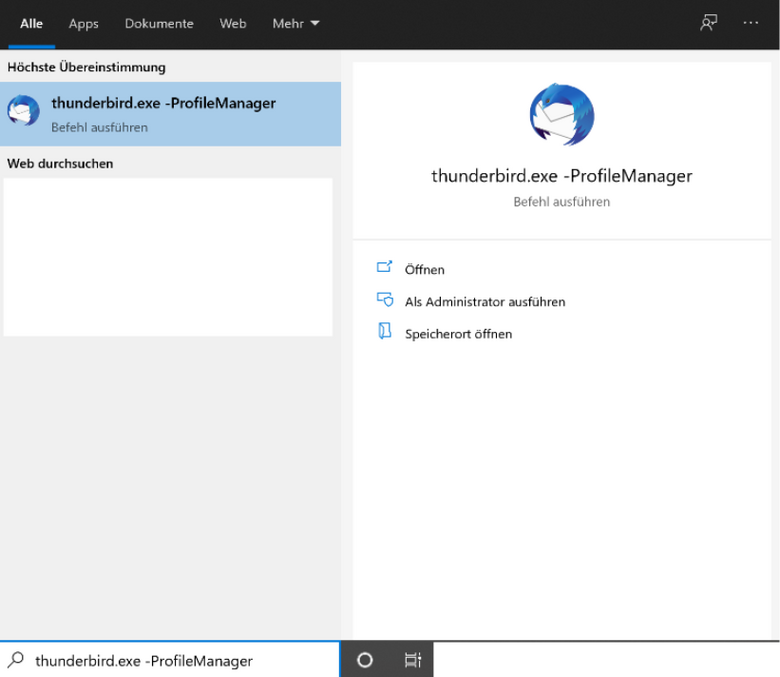
Task: Click the administrator shield icon
Action: pyautogui.click(x=385, y=299)
